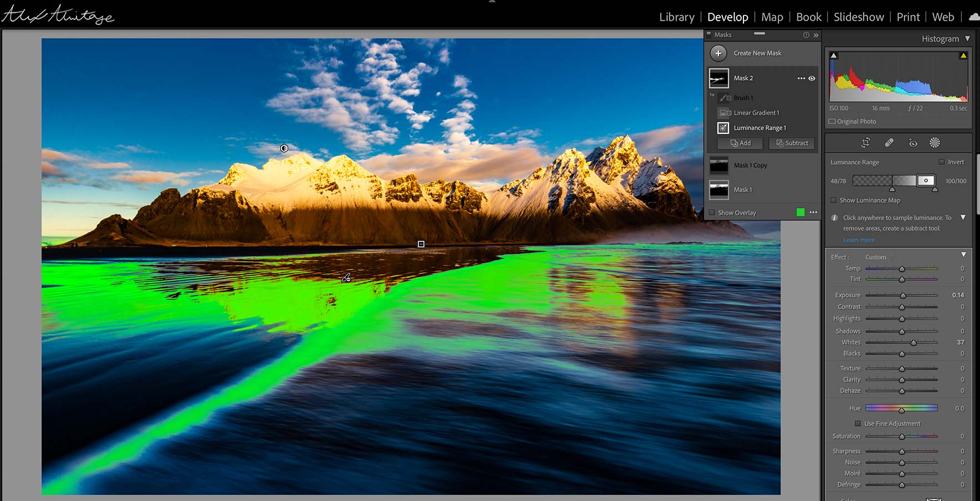The image size is (980, 501).
Task: Click the Mask 2 thumbnail
Action: 718,78
